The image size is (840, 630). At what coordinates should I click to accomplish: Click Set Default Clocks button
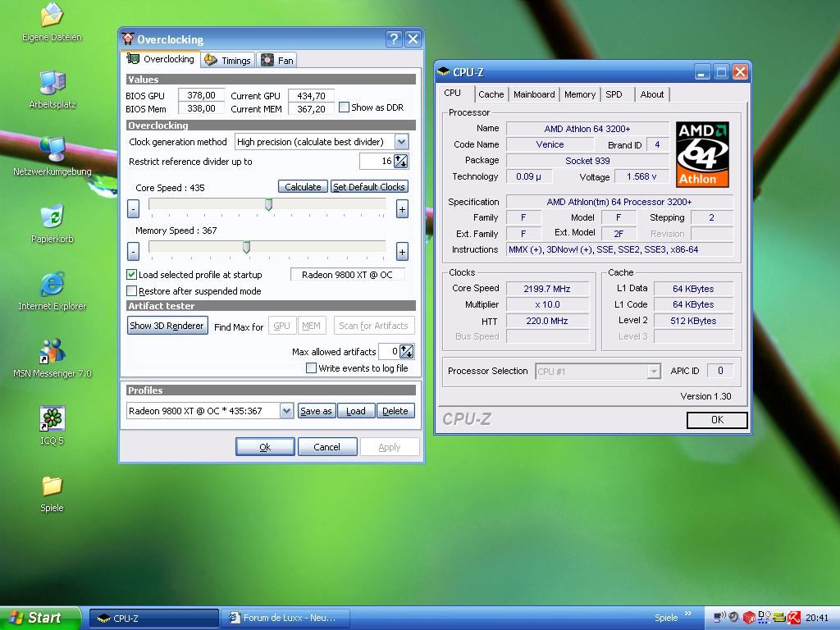coord(369,186)
